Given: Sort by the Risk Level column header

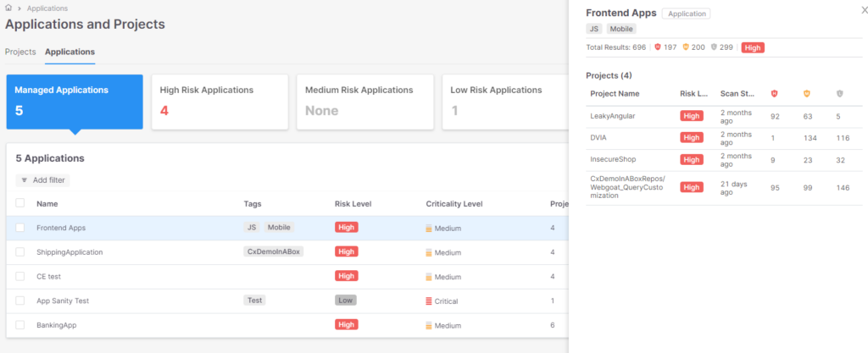Looking at the screenshot, I should click(x=353, y=204).
